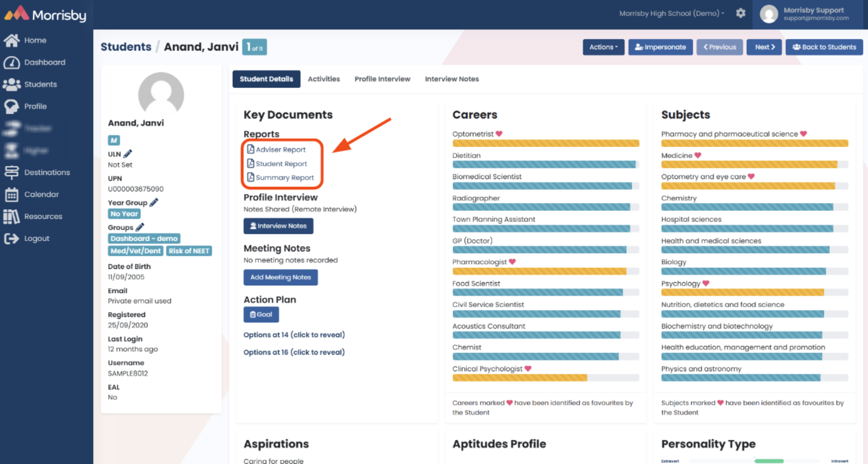Switch to the Activities tab
This screenshot has width=868, height=464.
click(324, 79)
